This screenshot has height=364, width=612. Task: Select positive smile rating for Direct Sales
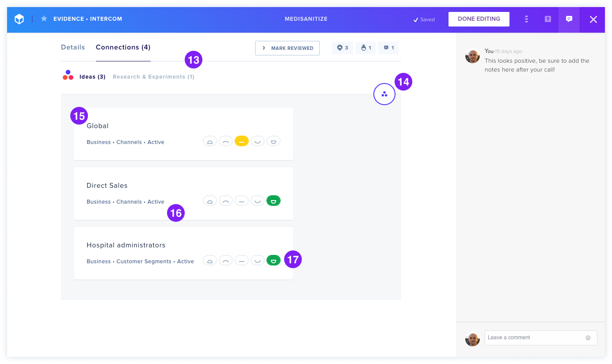(258, 201)
